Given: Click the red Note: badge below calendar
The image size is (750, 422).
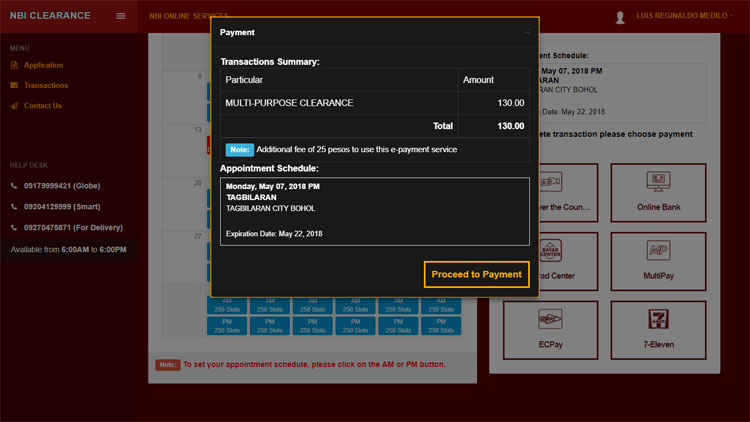Looking at the screenshot, I should [167, 365].
